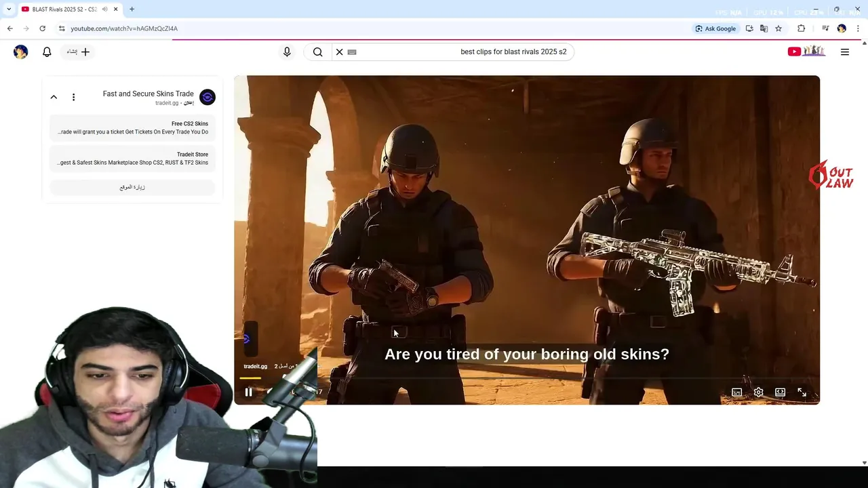Open the YouTube hamburger guide menu

845,52
